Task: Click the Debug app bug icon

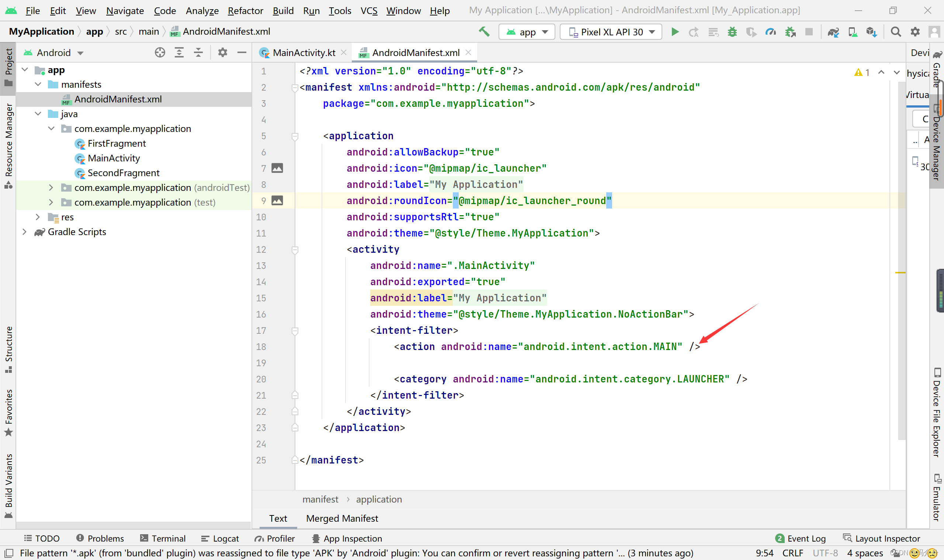Action: click(x=732, y=32)
